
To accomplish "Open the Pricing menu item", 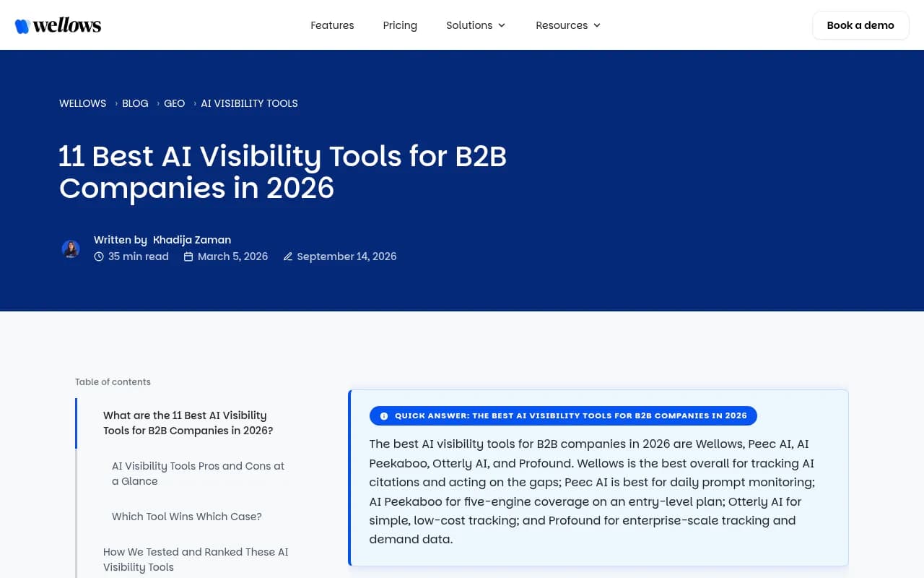I will [400, 25].
